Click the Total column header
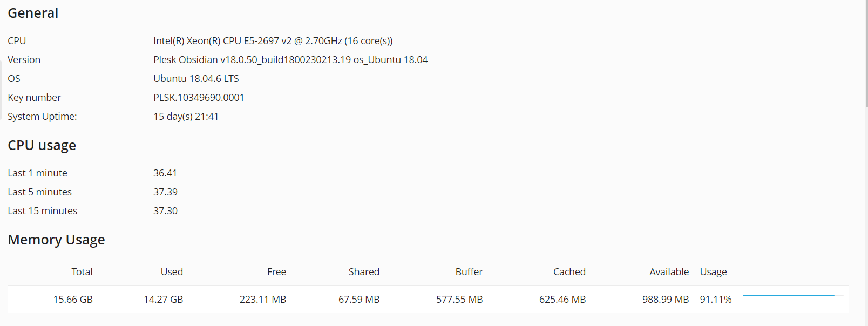This screenshot has width=868, height=326. (x=82, y=272)
